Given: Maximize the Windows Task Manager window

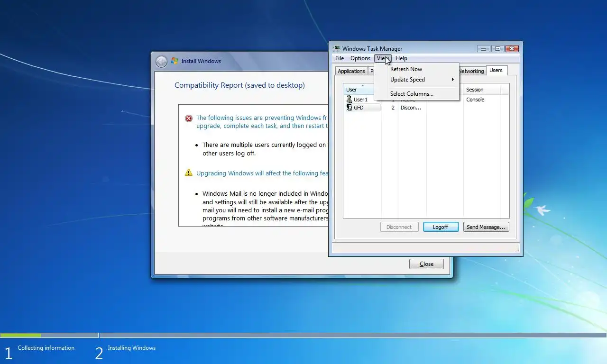Looking at the screenshot, I should click(497, 48).
